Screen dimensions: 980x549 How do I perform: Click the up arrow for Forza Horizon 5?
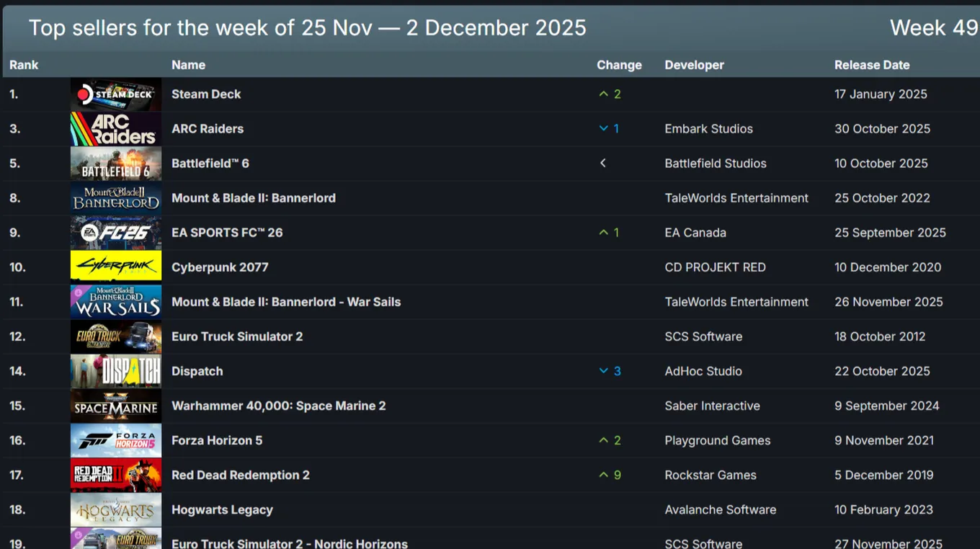(603, 440)
